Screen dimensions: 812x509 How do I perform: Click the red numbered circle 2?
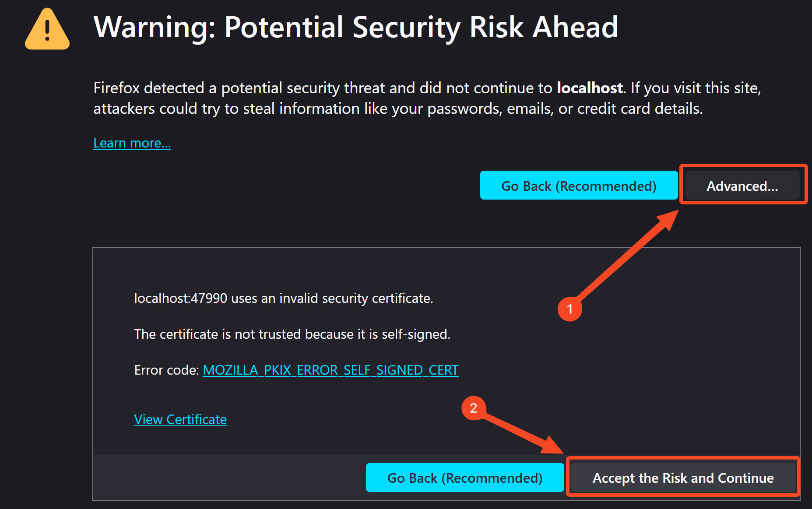(473, 408)
